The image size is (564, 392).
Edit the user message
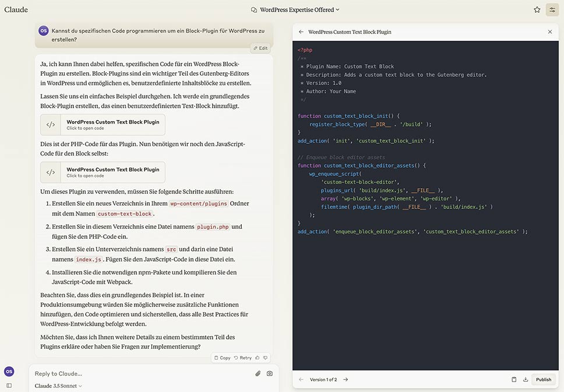coord(260,48)
